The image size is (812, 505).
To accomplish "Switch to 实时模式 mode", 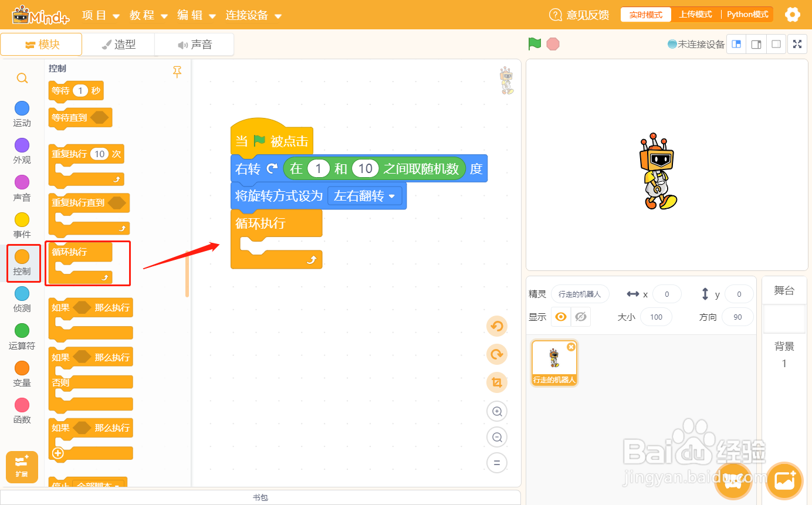I will click(645, 15).
